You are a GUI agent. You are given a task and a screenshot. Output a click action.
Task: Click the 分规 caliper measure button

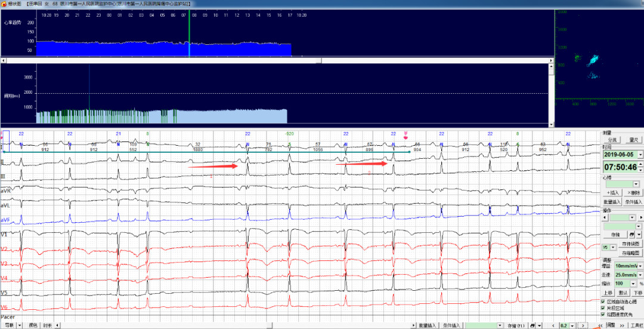tap(612, 140)
